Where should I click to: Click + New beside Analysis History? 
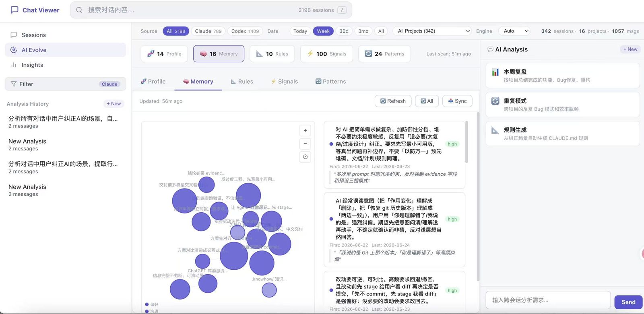pos(114,104)
